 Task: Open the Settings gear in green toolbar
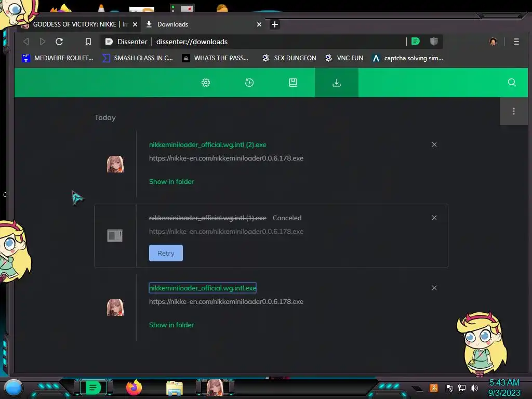tap(206, 83)
